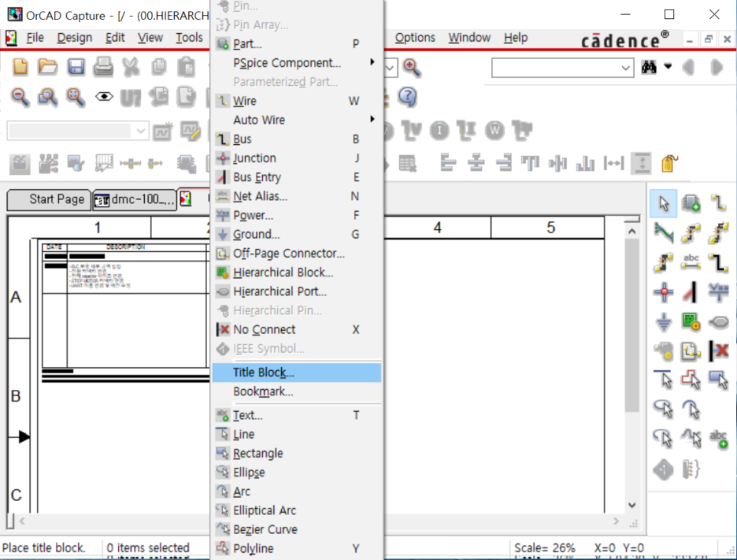Image resolution: width=737 pixels, height=560 pixels.
Task: Click the Cut scissors icon
Action: (x=131, y=66)
